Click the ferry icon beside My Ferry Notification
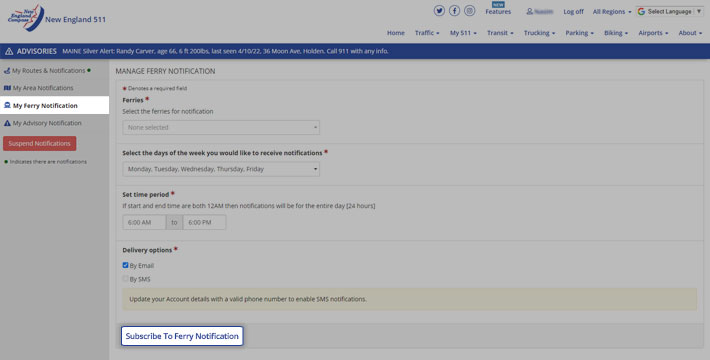 point(7,106)
